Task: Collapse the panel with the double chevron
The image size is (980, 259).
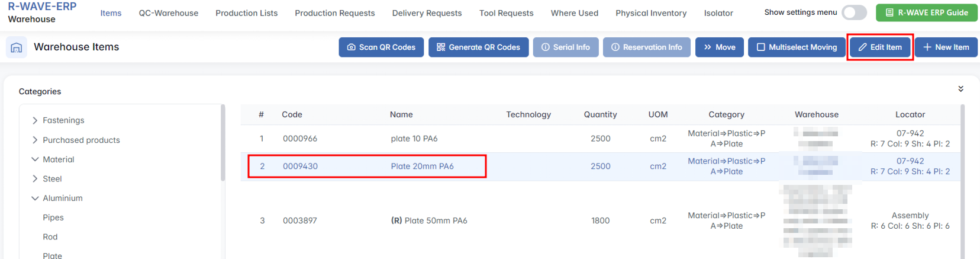Action: [960, 89]
